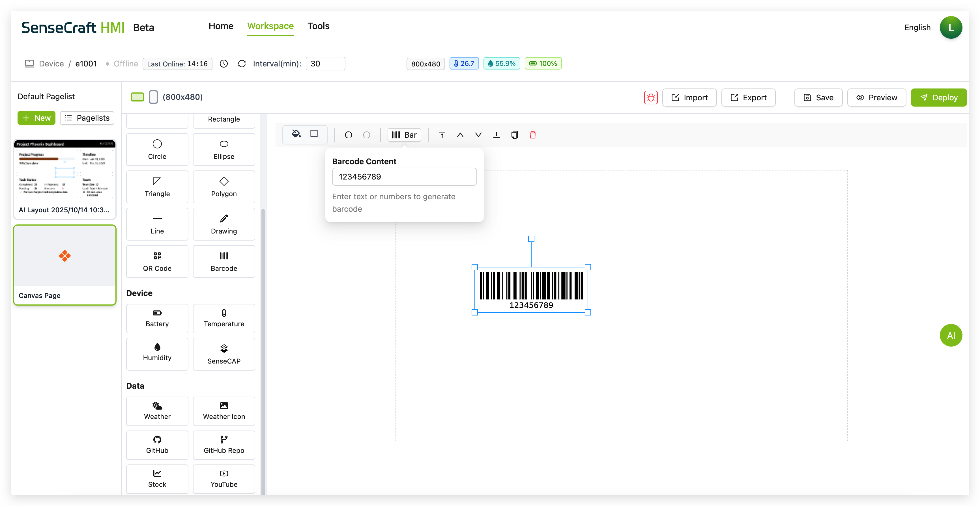Switch to landscape orientation toggle
Viewport: 980px width, 506px height.
click(x=137, y=97)
